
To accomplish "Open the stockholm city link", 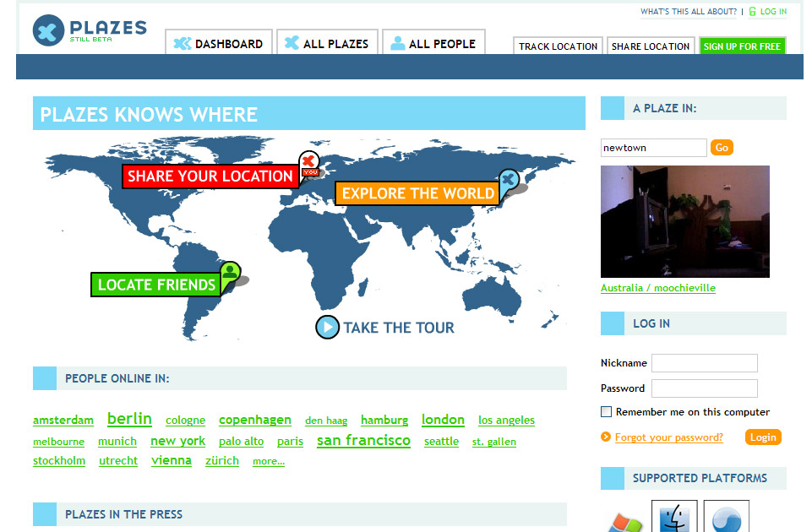I will point(59,460).
